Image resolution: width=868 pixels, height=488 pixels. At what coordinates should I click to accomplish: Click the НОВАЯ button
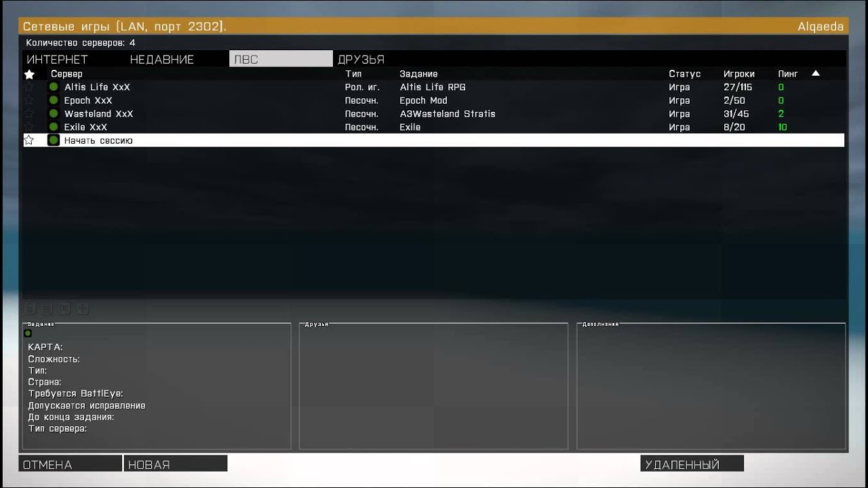(x=176, y=464)
